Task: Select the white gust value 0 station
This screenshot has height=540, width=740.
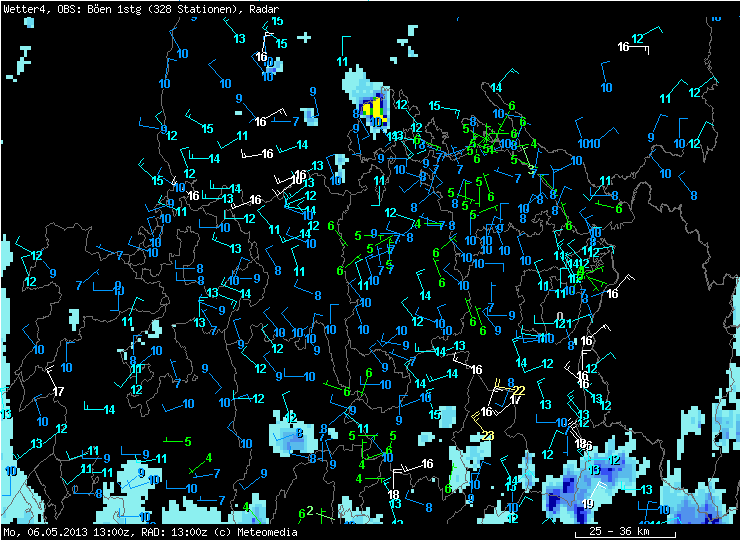Action: coord(560,316)
